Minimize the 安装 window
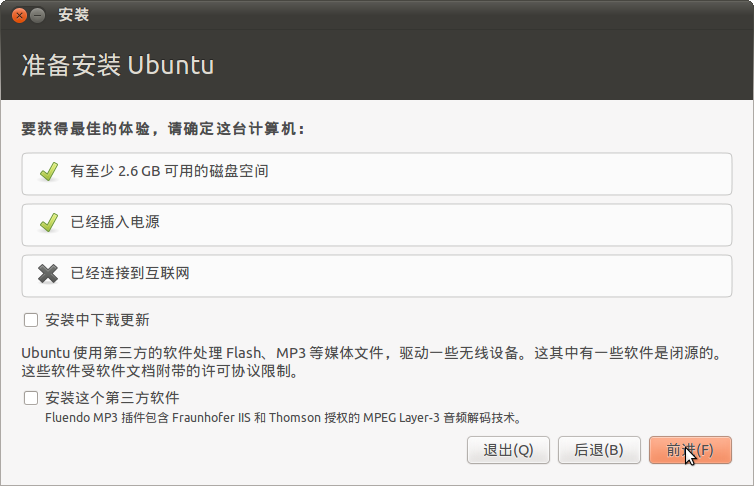This screenshot has height=486, width=754. [38, 15]
